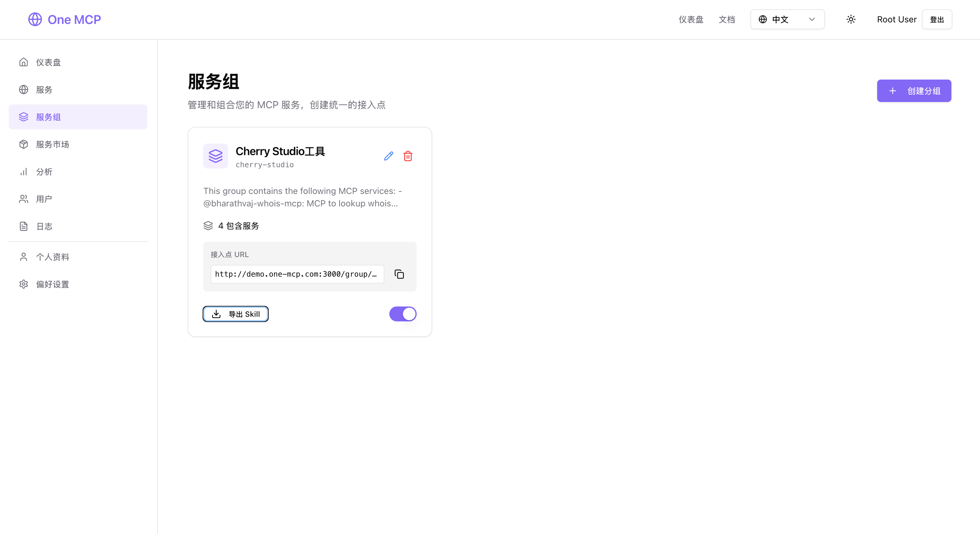Screen dimensions: 980x534
Task: Click the endpoint URL input field
Action: point(297,274)
